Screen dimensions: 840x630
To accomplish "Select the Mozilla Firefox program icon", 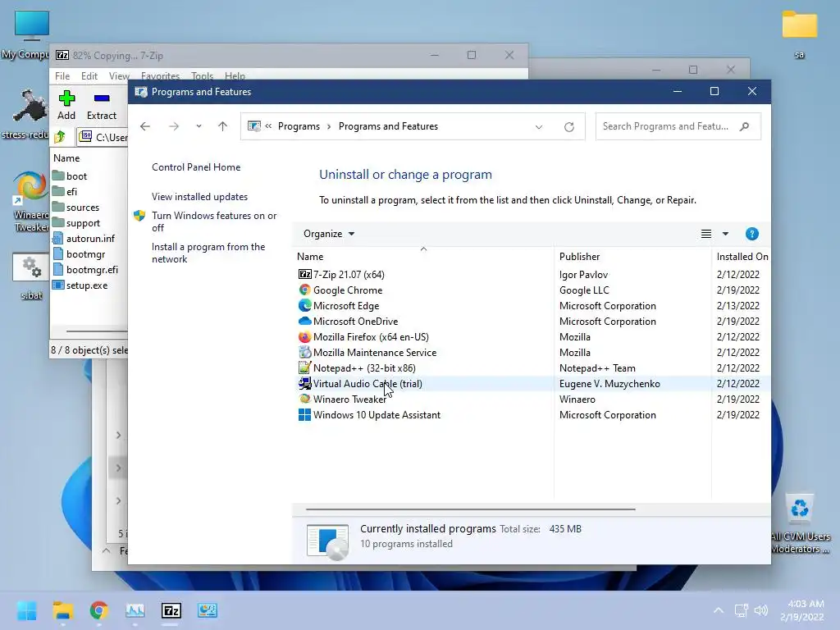I will (304, 336).
